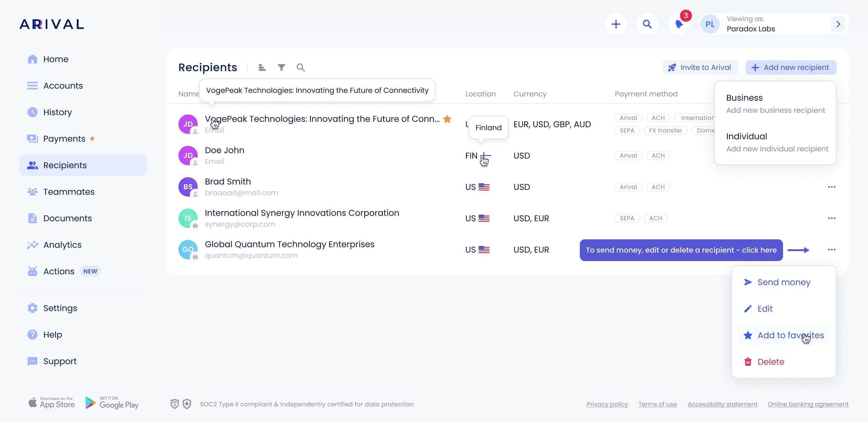Click the sort icon next to Recipients
The image size is (868, 422).
(262, 68)
